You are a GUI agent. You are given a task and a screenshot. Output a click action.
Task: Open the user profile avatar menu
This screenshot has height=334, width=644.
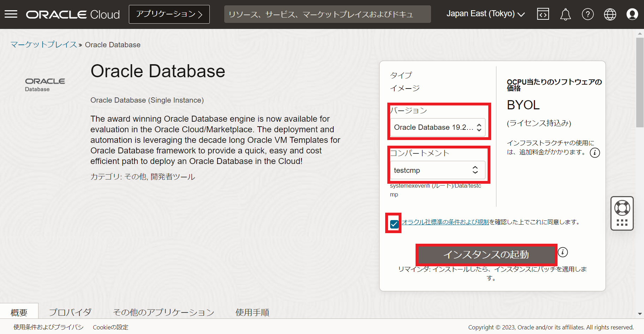[632, 14]
